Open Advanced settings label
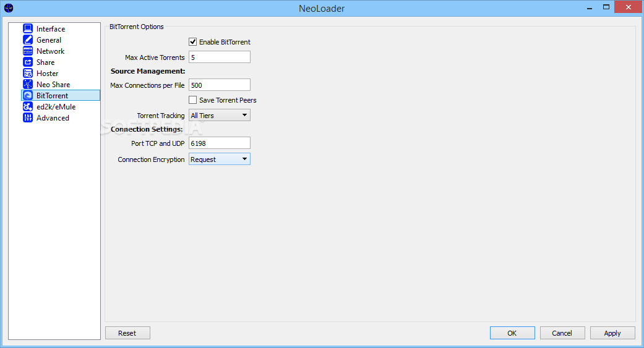 (x=53, y=117)
